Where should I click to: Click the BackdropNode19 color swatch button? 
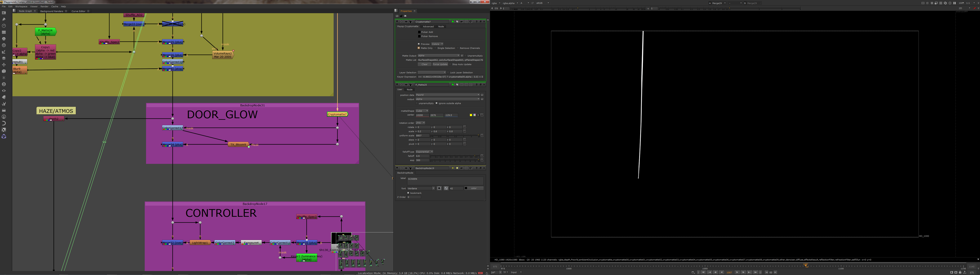(x=474, y=188)
